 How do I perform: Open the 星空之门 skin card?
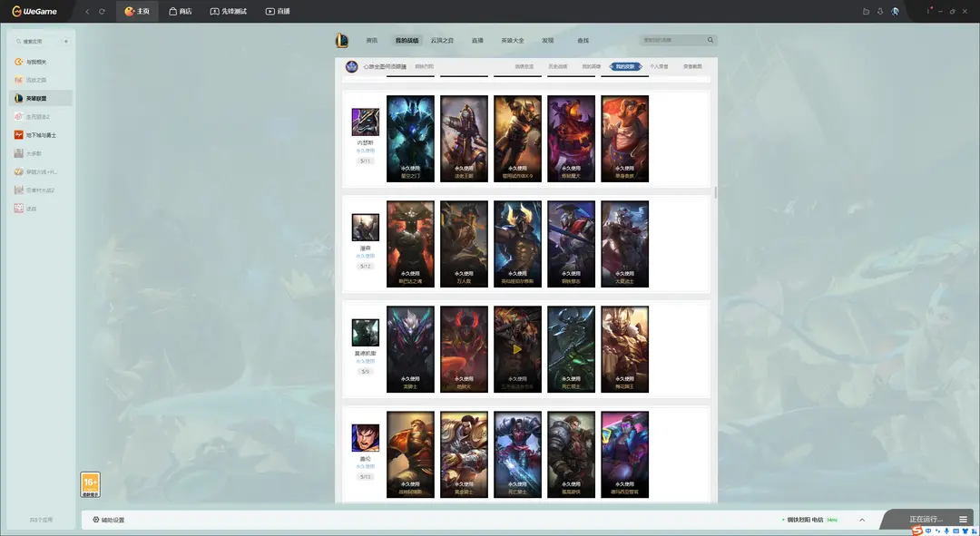tap(411, 139)
